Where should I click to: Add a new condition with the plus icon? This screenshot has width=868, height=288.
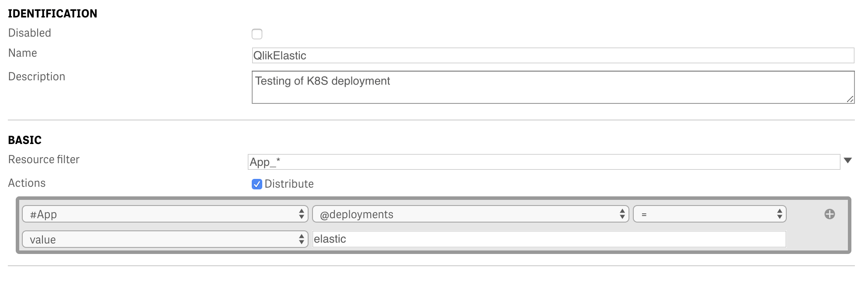tap(830, 214)
